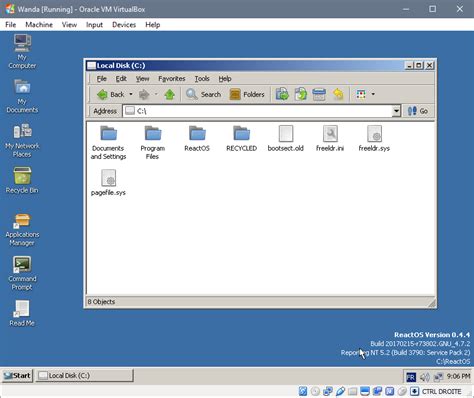474x398 pixels.
Task: Click VirtualBox USB pen-shaped status icon
Action: coord(340,391)
